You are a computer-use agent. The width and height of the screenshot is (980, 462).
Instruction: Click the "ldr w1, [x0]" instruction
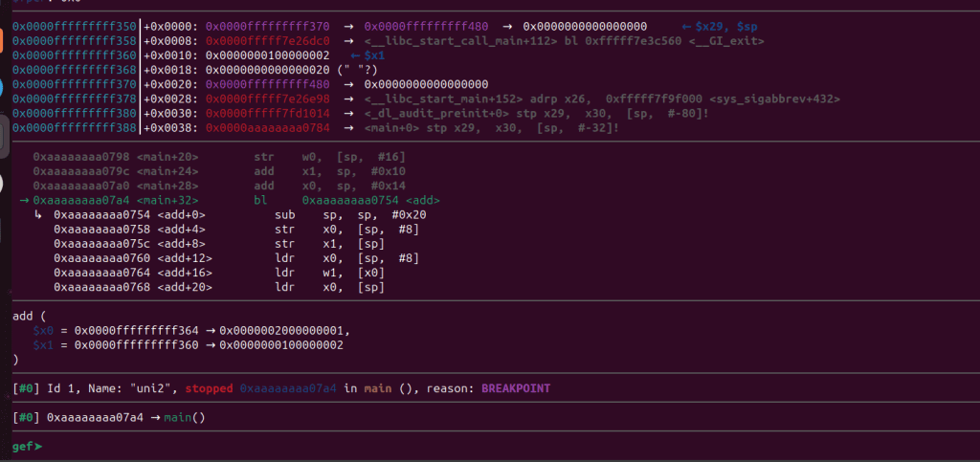tap(330, 273)
